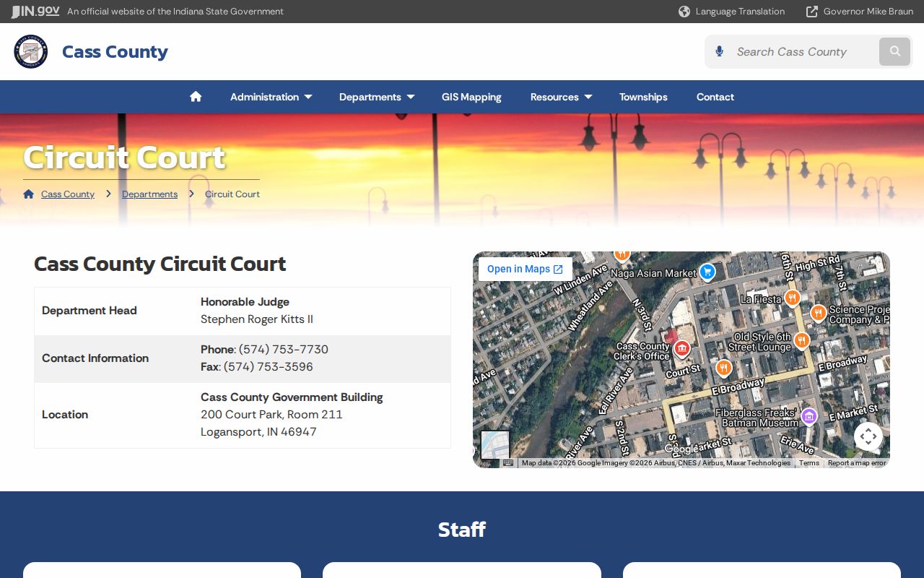Viewport: 924px width, 578px height.
Task: Click the Cass County Clerk's Office map pin
Action: 681,350
